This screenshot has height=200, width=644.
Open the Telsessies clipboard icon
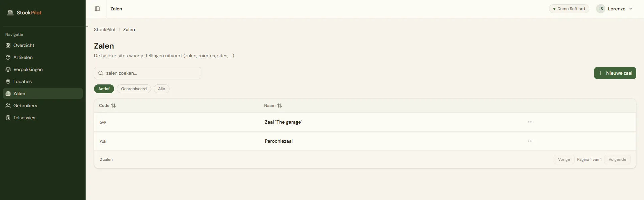[x=8, y=118]
